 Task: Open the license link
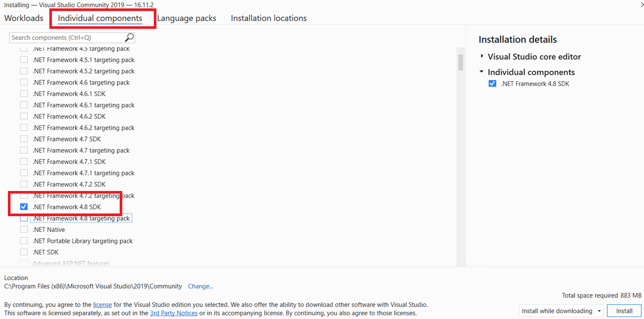pos(102,304)
